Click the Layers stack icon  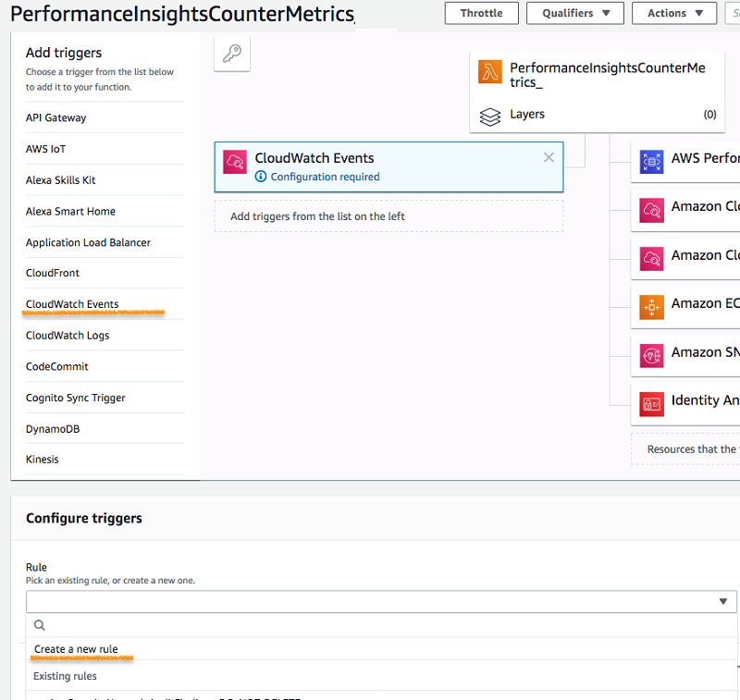coord(490,117)
